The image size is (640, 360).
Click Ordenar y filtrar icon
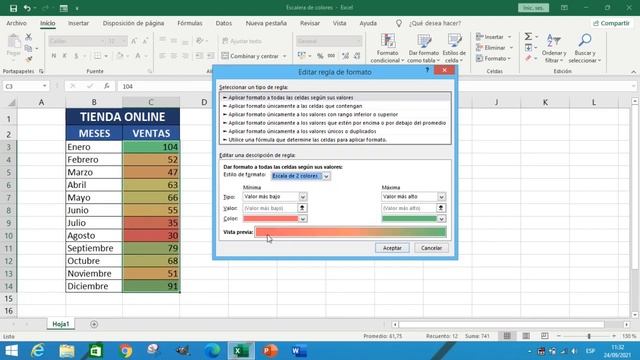554,41
